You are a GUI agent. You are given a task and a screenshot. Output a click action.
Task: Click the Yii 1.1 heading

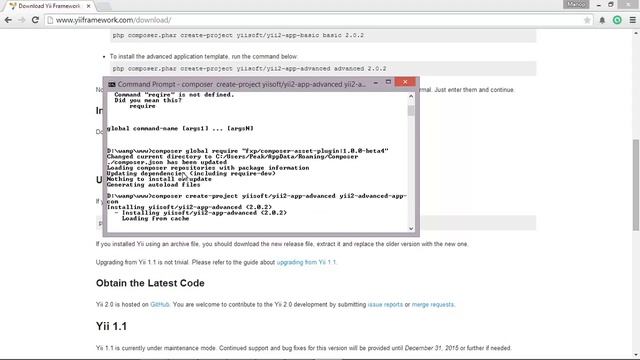pos(111,327)
